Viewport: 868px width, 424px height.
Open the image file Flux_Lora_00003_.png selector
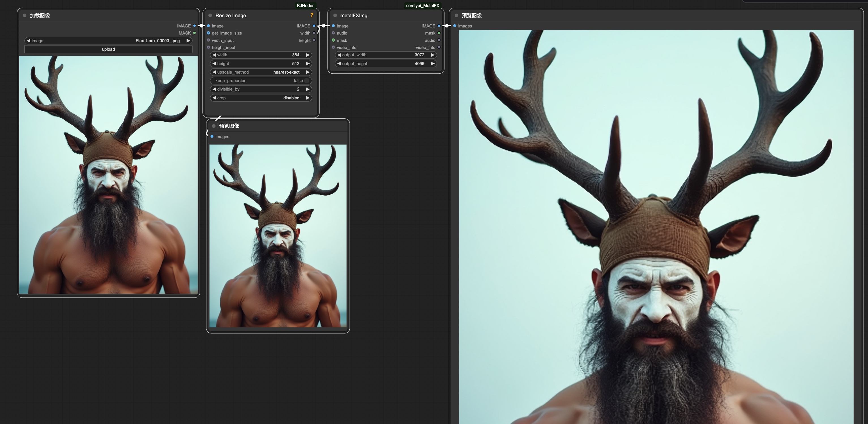(108, 41)
